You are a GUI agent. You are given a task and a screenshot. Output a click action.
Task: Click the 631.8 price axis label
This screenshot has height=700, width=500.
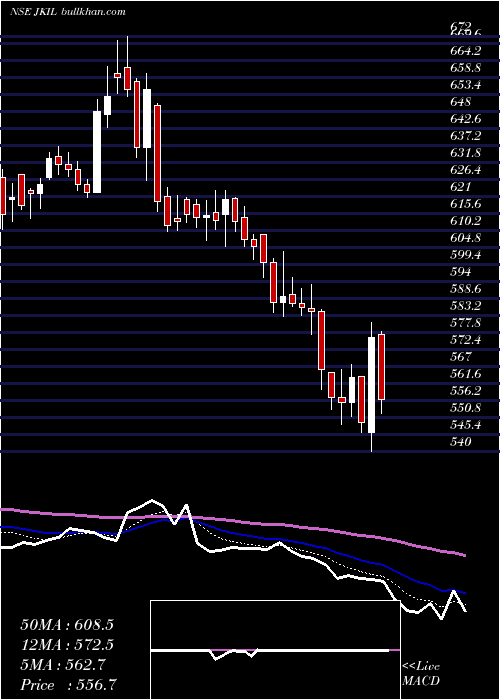(466, 153)
